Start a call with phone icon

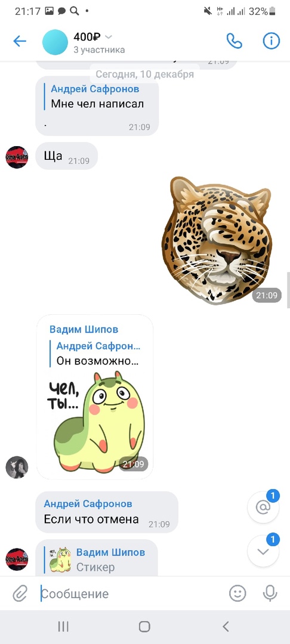234,41
